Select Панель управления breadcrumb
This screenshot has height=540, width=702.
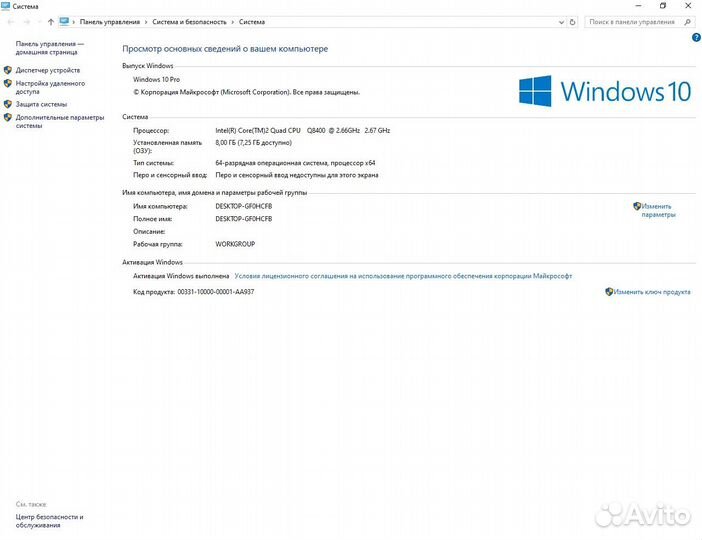pyautogui.click(x=110, y=22)
